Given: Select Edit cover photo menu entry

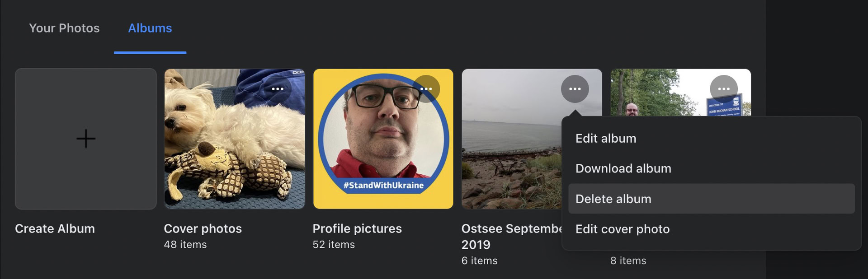Looking at the screenshot, I should pos(622,229).
